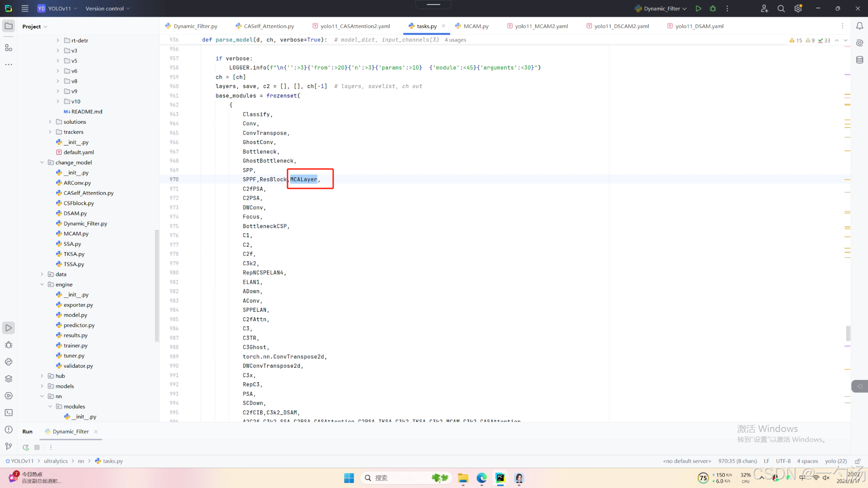Switch to MCAM.py editor tab
This screenshot has height=488, width=868.
pos(476,26)
